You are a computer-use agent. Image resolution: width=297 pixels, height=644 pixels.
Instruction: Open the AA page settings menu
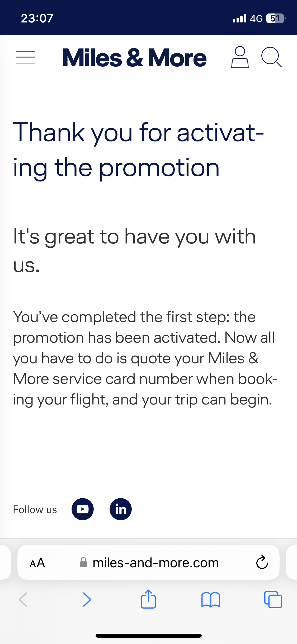point(37,563)
